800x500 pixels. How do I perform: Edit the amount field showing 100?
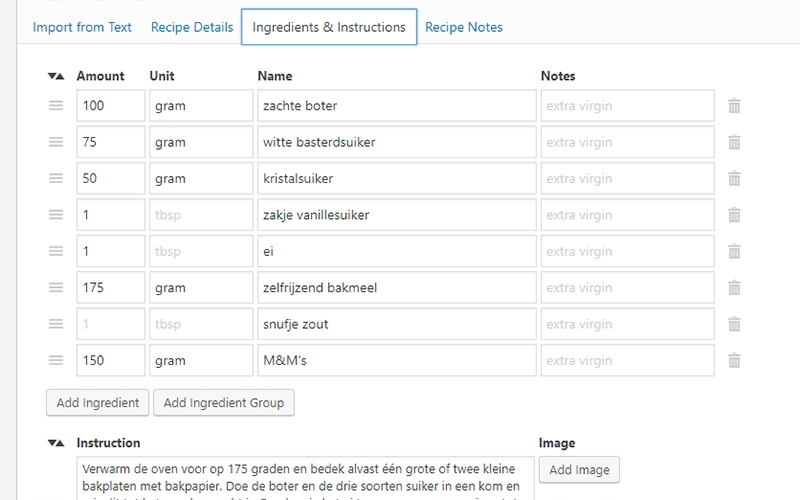[x=111, y=106]
